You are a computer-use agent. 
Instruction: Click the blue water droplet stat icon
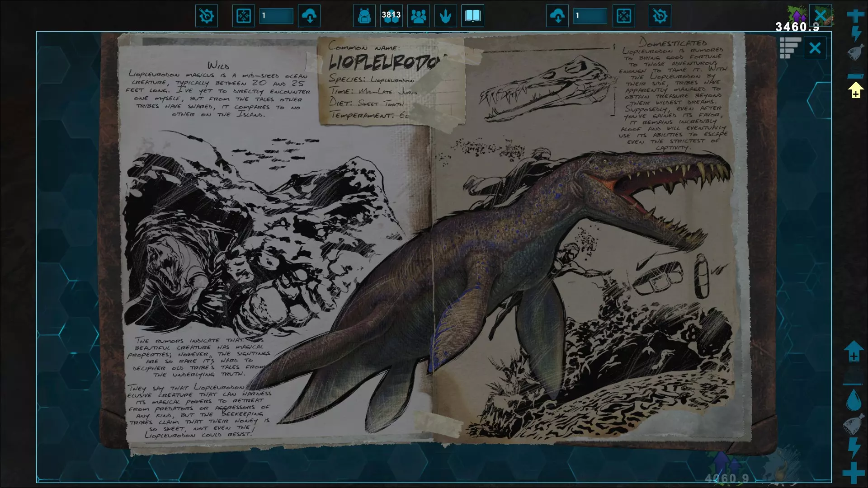(854, 400)
